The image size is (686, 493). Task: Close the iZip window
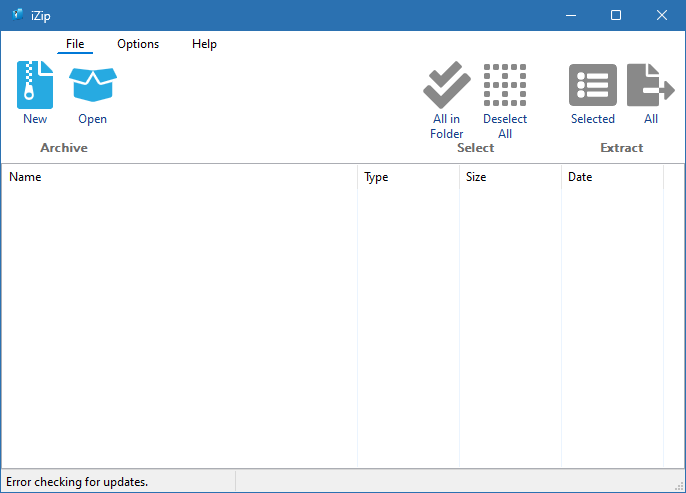click(662, 15)
